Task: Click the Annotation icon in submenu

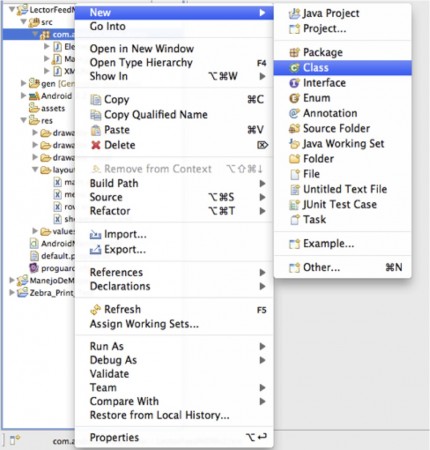Action: (294, 113)
